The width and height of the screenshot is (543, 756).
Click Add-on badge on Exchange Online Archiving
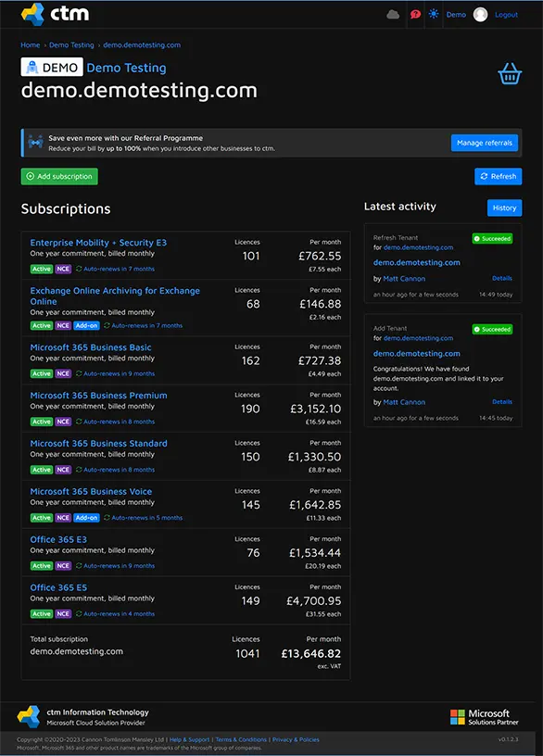(86, 325)
